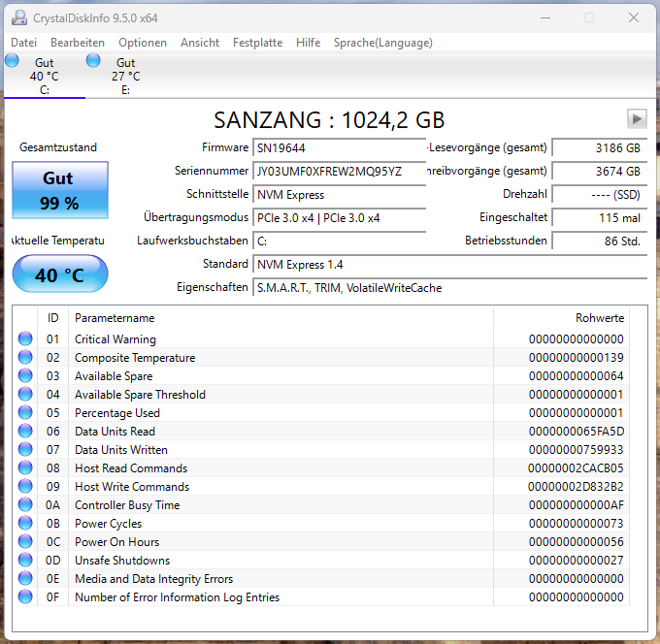Click the status orb for Media and Data Integrity Errors

[x=25, y=578]
